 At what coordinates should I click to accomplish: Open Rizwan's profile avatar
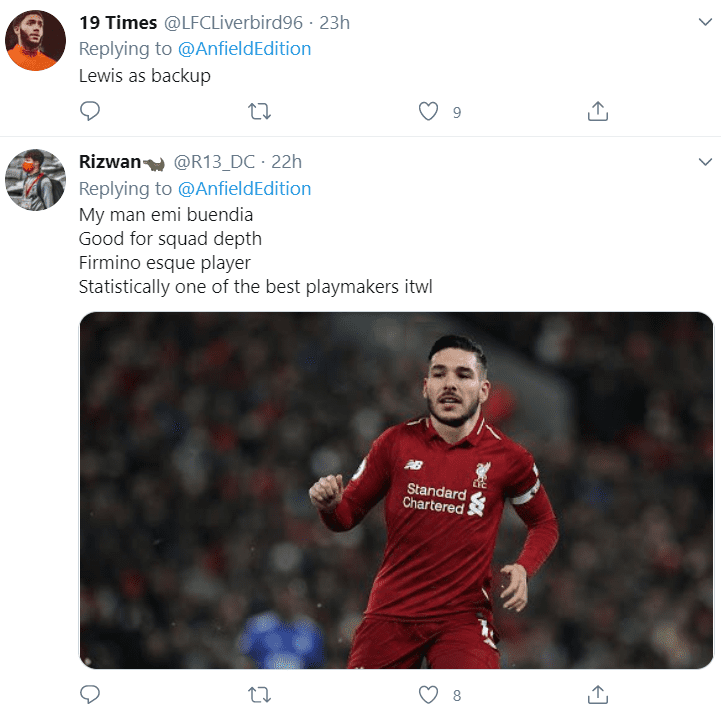(35, 179)
